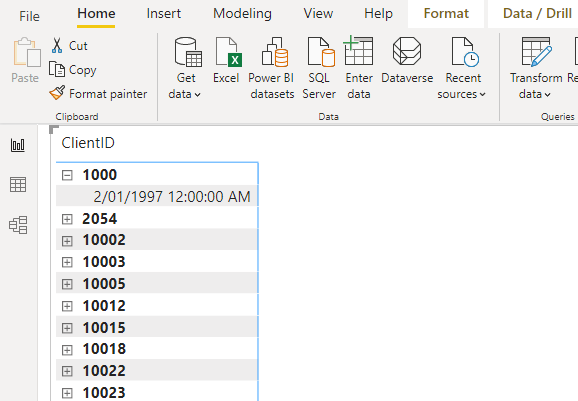Open the Dataverse connector
The height and width of the screenshot is (401, 578).
tap(407, 60)
